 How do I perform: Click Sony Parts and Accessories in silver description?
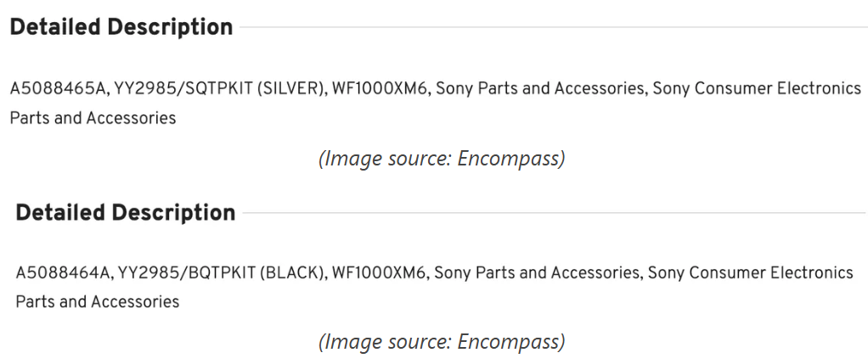point(539,89)
